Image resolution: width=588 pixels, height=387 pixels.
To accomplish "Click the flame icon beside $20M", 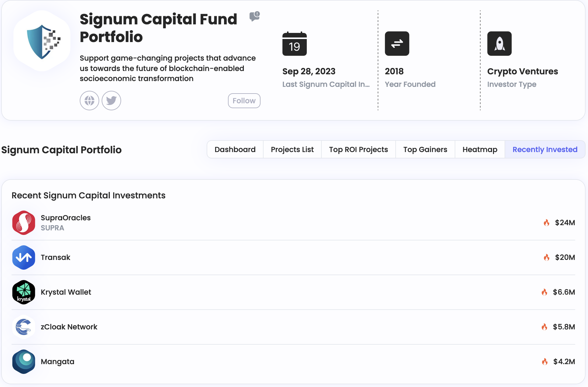I will tap(547, 257).
